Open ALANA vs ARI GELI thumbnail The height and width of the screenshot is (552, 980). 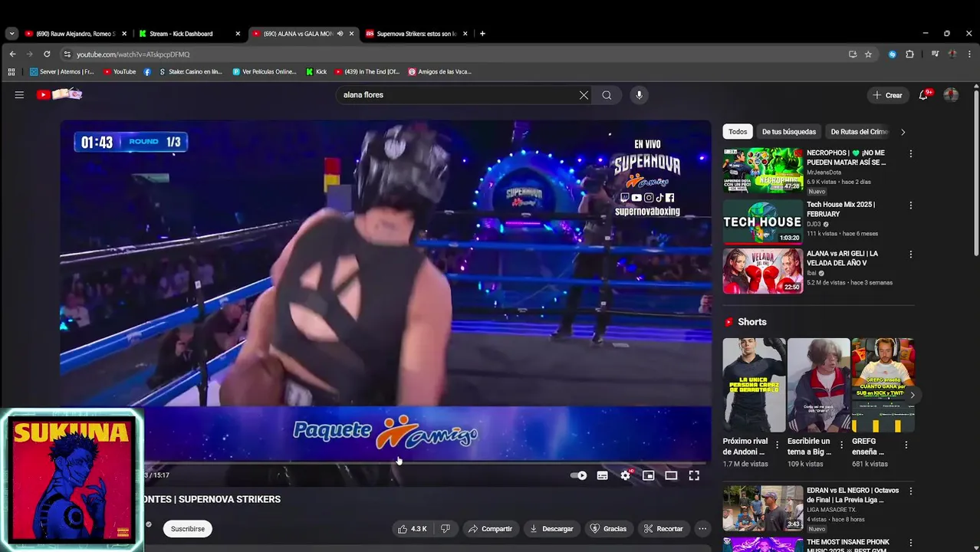point(763,271)
